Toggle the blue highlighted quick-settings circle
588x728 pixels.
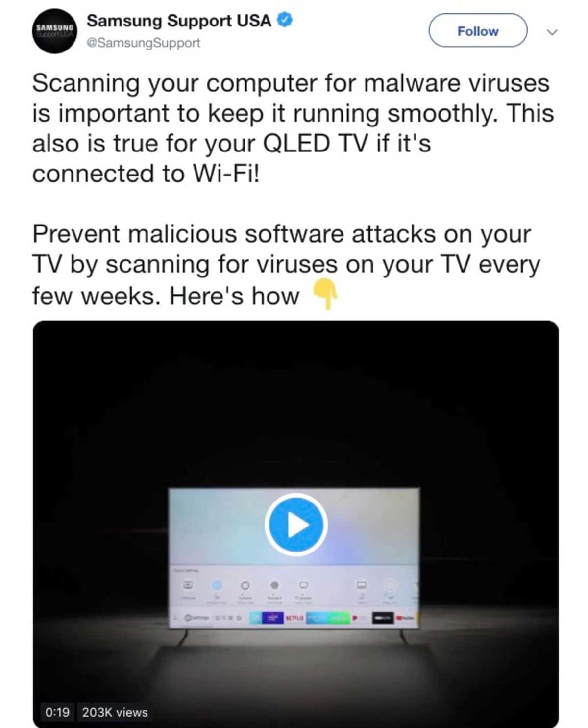coord(217,585)
